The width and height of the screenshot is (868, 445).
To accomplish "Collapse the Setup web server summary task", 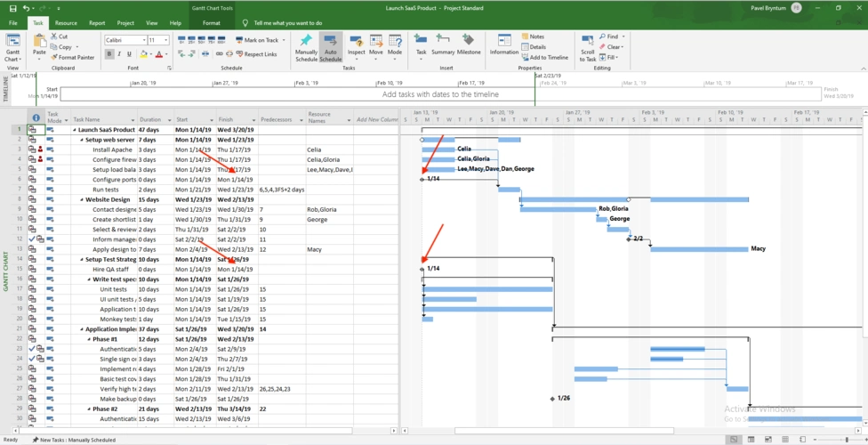I will point(82,140).
